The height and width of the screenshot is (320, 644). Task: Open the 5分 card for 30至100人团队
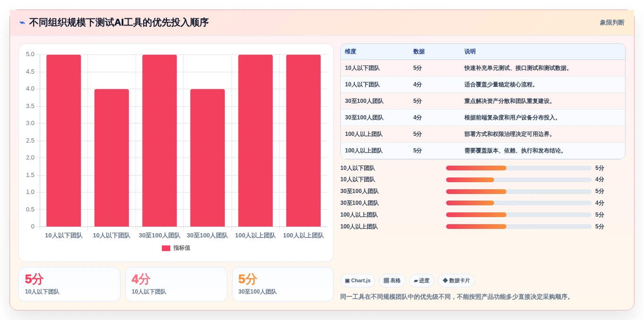tap(283, 284)
